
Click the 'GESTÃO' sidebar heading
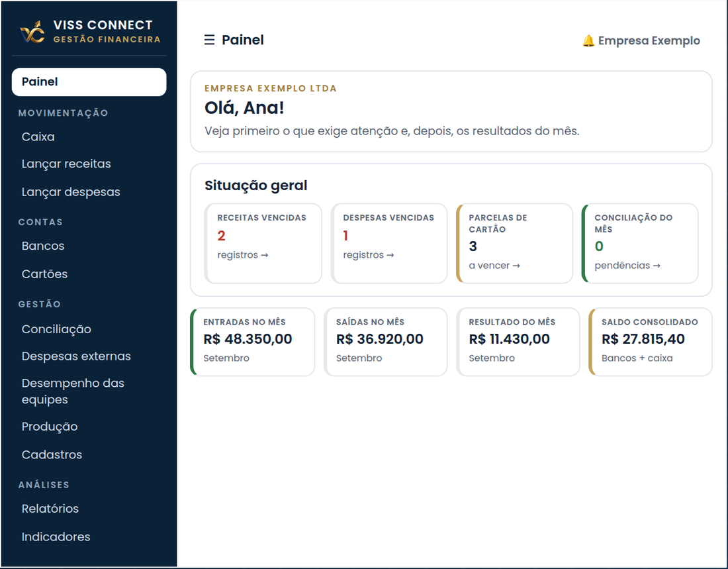coord(40,304)
